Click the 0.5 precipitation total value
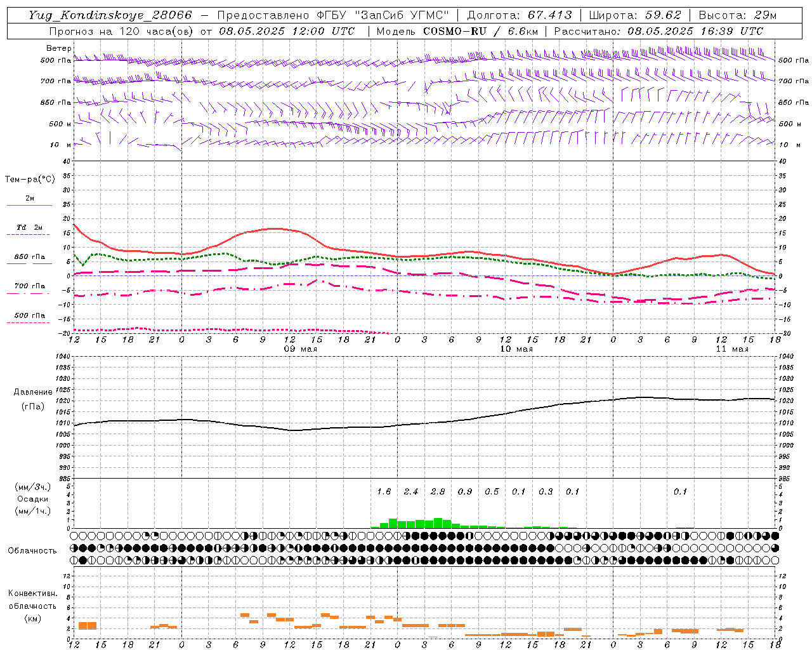Viewport: 812px width, 650px height. point(492,491)
